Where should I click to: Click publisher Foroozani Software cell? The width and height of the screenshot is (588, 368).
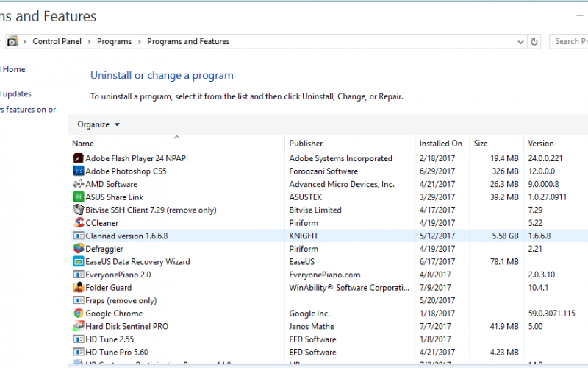323,171
